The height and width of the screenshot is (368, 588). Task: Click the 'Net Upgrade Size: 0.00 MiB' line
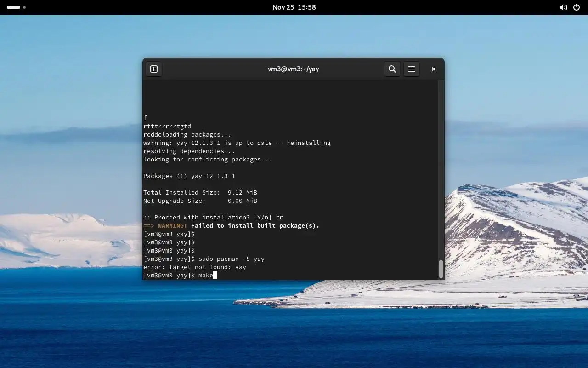tap(200, 201)
